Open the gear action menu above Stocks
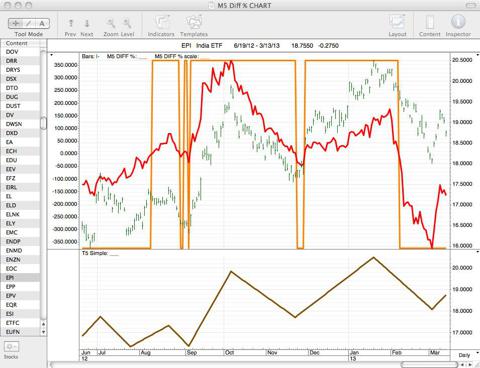The image size is (480, 368). [11, 347]
